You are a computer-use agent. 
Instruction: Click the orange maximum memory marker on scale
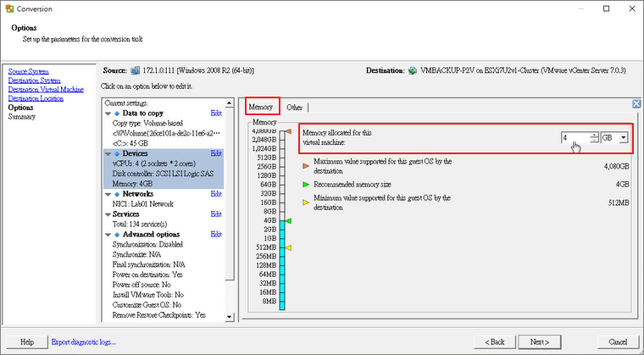pos(288,131)
